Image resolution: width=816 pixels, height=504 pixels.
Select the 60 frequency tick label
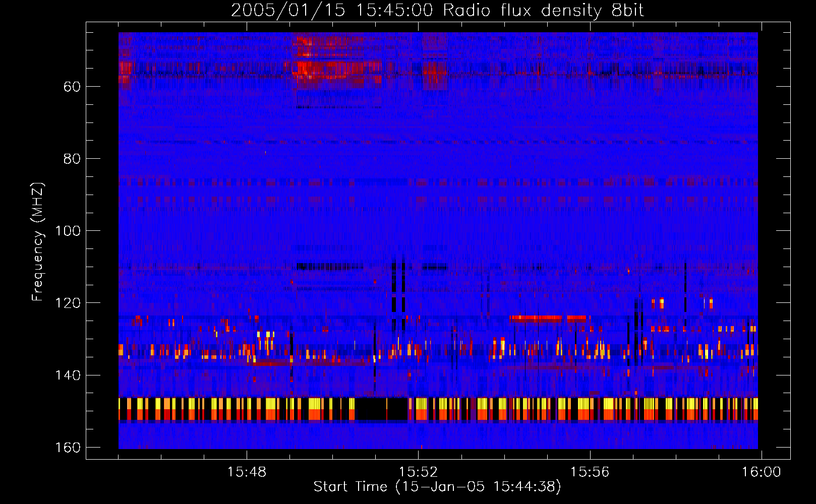[72, 87]
